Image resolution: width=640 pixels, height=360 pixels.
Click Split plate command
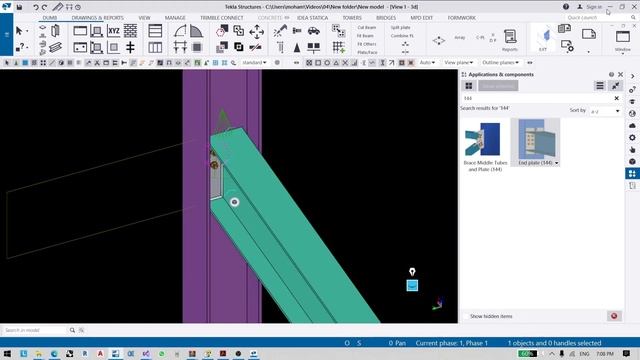(x=400, y=27)
